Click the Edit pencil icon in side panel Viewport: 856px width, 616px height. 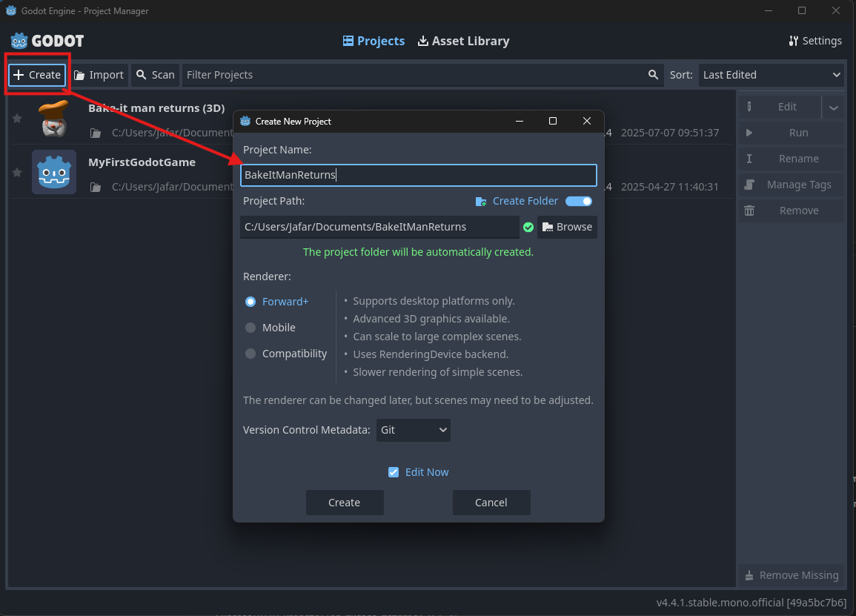coord(749,107)
